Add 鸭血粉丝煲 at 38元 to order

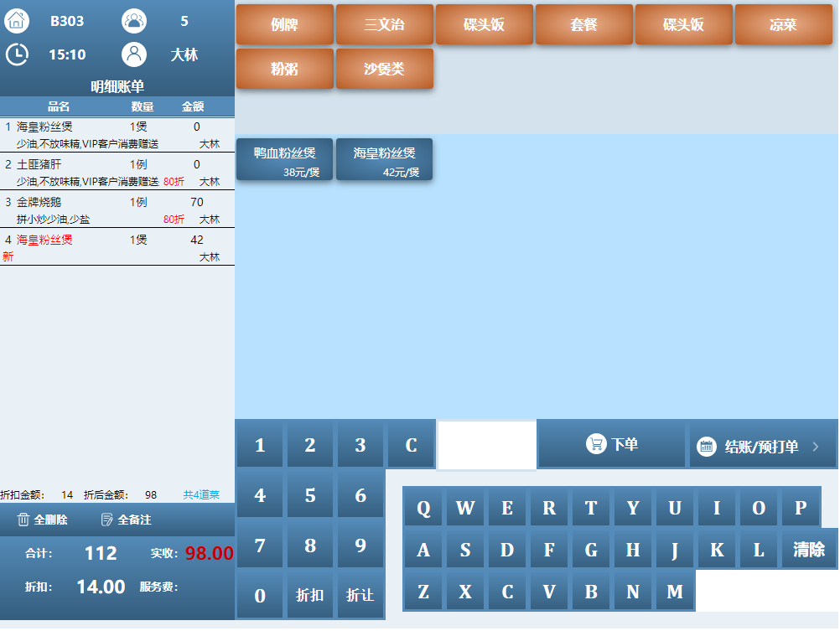(x=284, y=160)
